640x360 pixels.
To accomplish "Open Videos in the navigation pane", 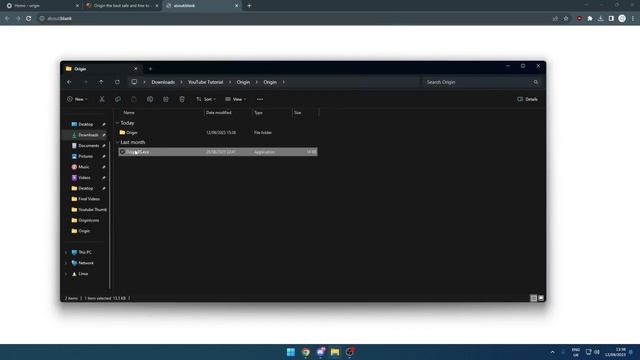I will (x=84, y=178).
